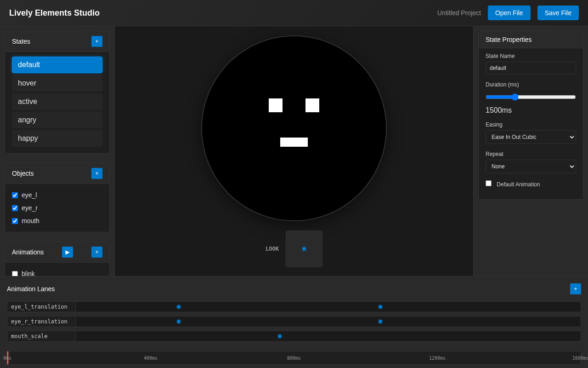Select the first keyframe on eye_l_translation lane

pyautogui.click(x=179, y=307)
